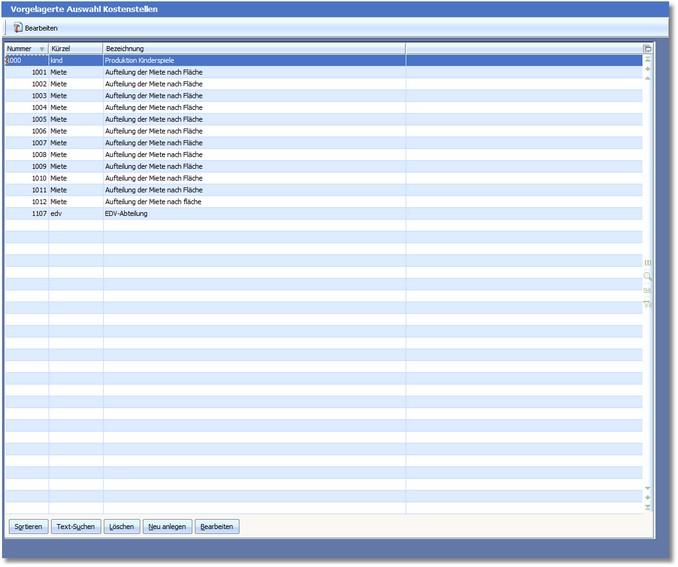Jump to first record arrow in side strip
The width and height of the screenshot is (678, 567).
pyautogui.click(x=647, y=59)
